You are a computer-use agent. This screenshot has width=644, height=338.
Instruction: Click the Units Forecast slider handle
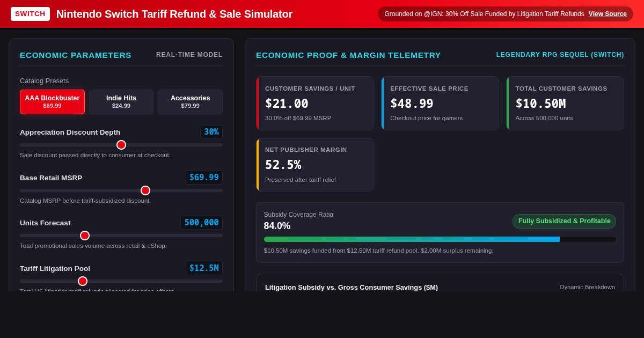click(x=85, y=236)
